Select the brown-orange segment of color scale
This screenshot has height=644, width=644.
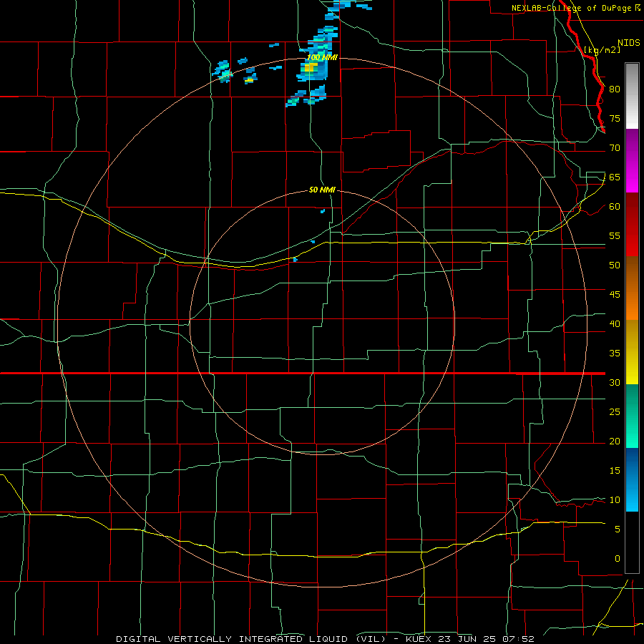[632, 288]
